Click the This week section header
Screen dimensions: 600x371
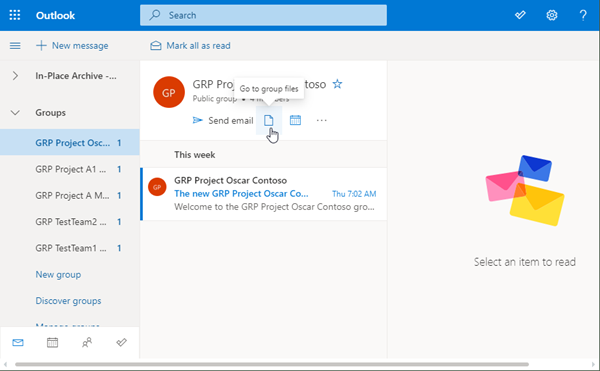(195, 155)
